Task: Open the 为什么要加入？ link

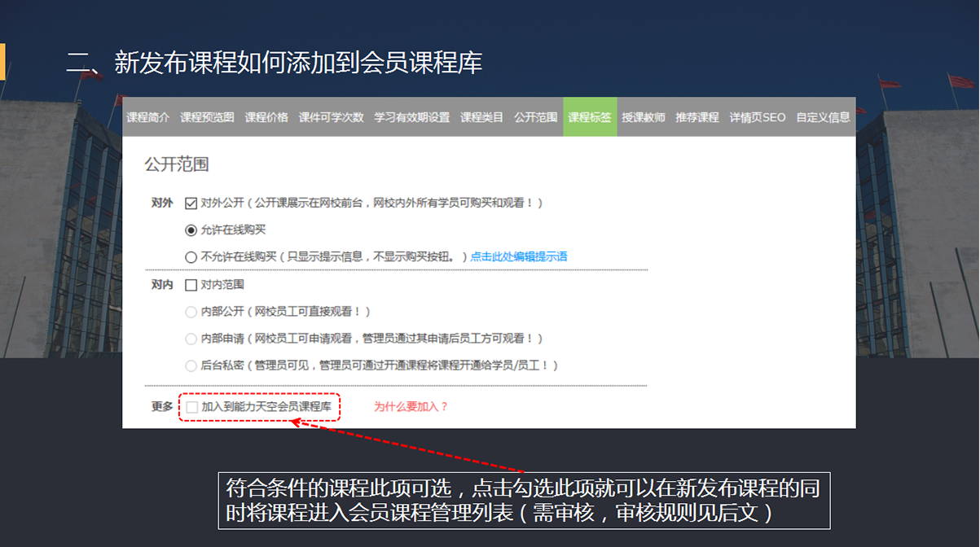Action: [x=411, y=407]
